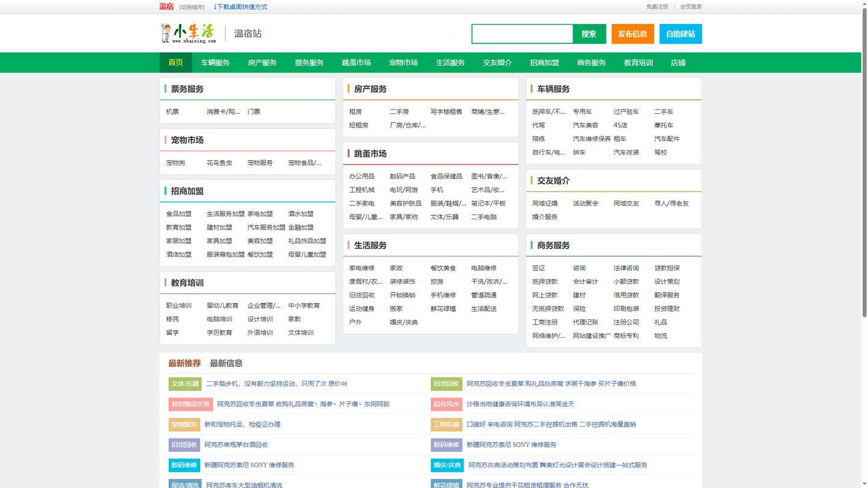This screenshot has height=488, width=868.
Task: Switch to the 最新信息 tab
Action: (x=226, y=363)
